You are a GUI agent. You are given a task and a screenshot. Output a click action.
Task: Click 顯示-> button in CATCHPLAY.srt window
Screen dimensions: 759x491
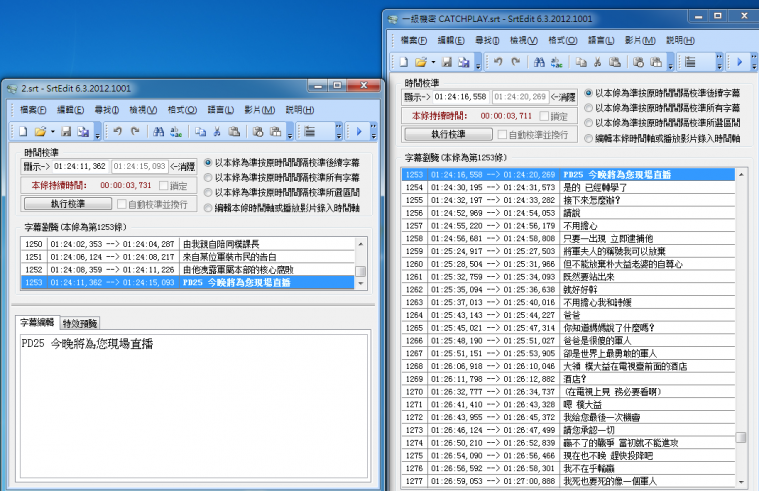pyautogui.click(x=417, y=97)
